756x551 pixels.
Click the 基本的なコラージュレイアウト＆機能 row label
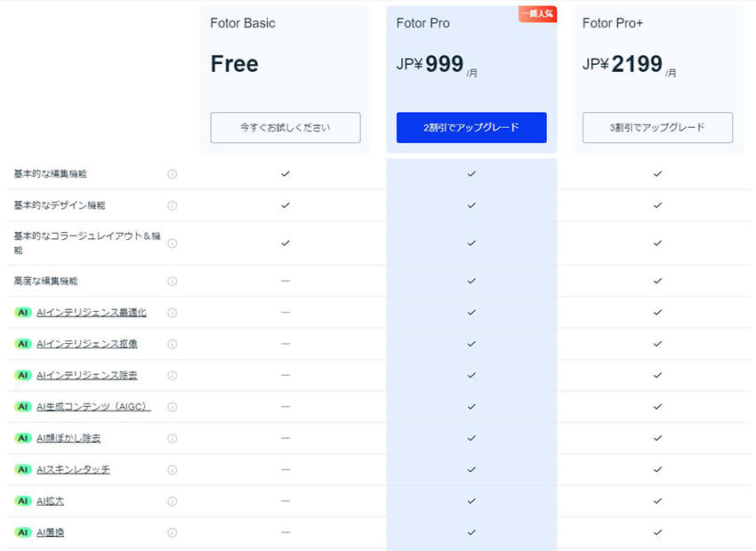[x=87, y=244]
